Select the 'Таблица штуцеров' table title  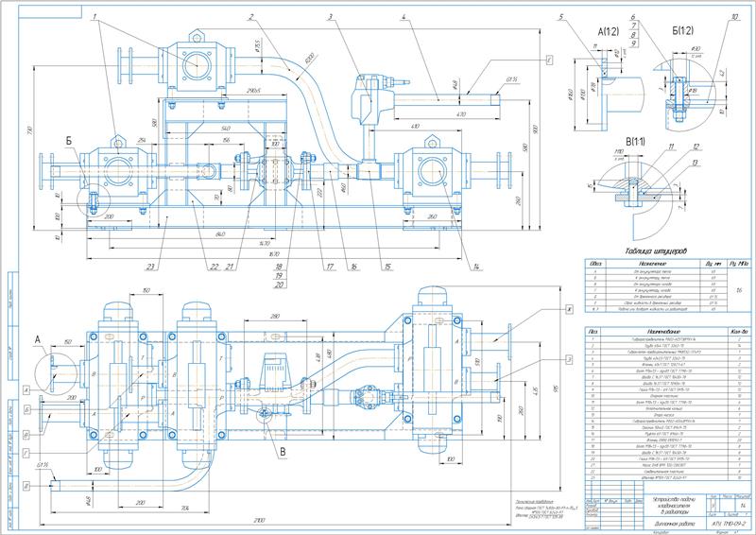click(x=656, y=251)
